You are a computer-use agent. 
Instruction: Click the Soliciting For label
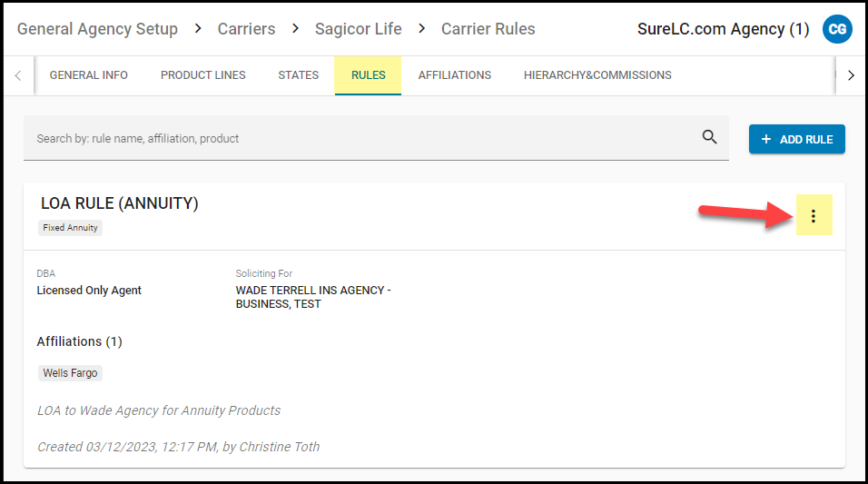point(264,273)
